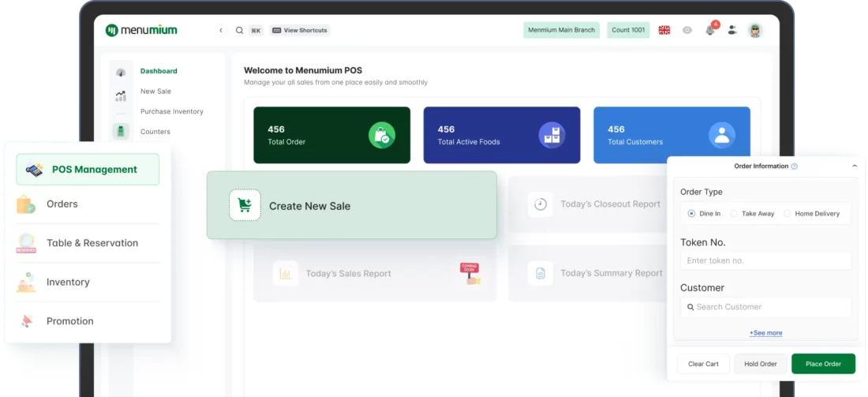The image size is (868, 397).
Task: Open the Total Active Foods card
Action: click(502, 135)
